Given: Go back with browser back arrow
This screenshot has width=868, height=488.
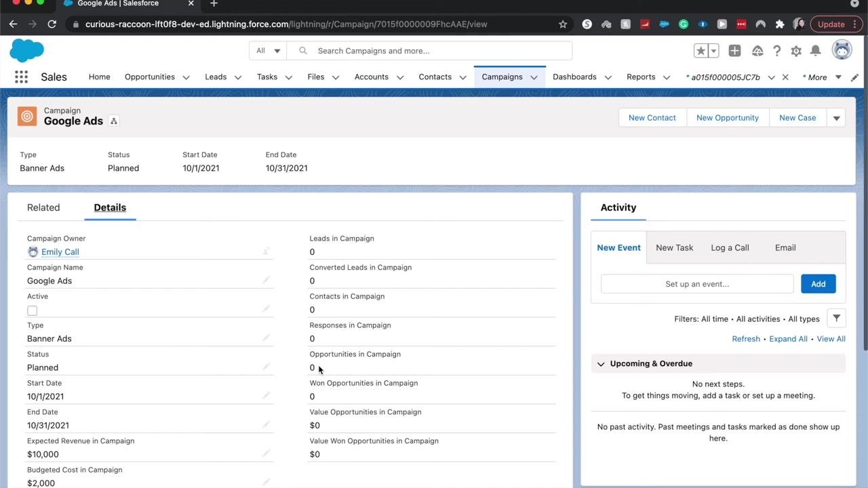Looking at the screenshot, I should pos(13,24).
